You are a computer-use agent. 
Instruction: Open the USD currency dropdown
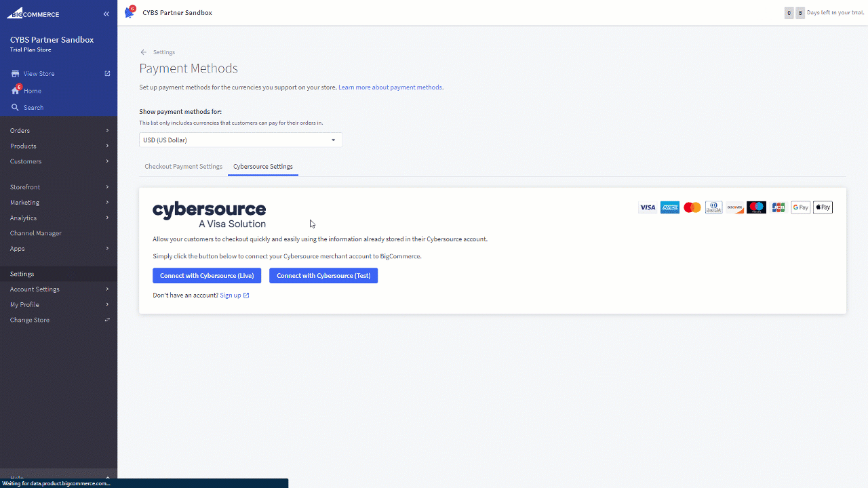pyautogui.click(x=240, y=140)
